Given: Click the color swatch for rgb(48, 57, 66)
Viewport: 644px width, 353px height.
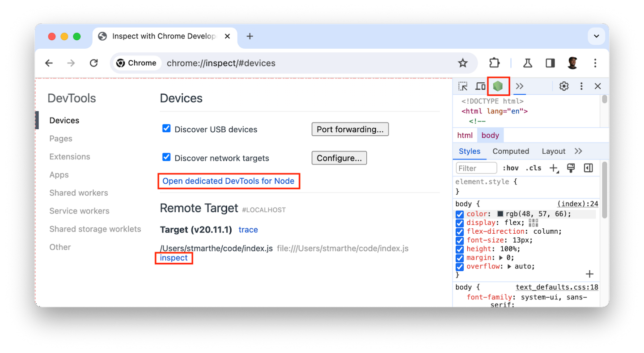Looking at the screenshot, I should [500, 214].
